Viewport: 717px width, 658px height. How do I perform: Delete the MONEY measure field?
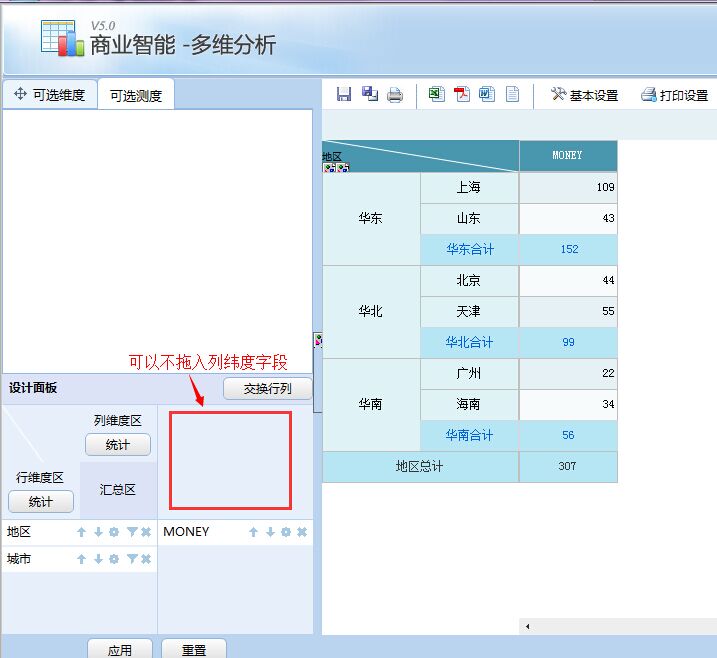(x=302, y=532)
